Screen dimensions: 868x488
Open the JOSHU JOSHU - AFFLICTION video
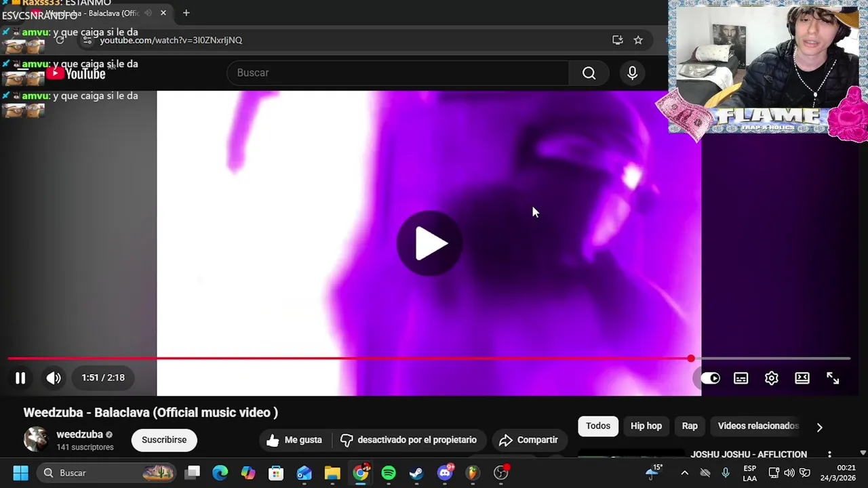coord(749,454)
